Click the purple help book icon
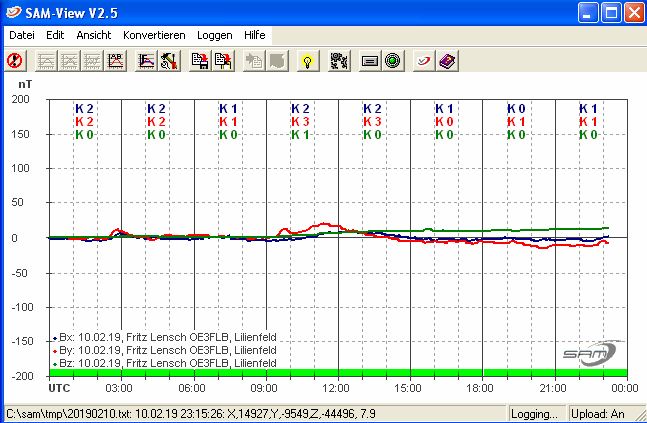The height and width of the screenshot is (423, 647). tap(447, 60)
